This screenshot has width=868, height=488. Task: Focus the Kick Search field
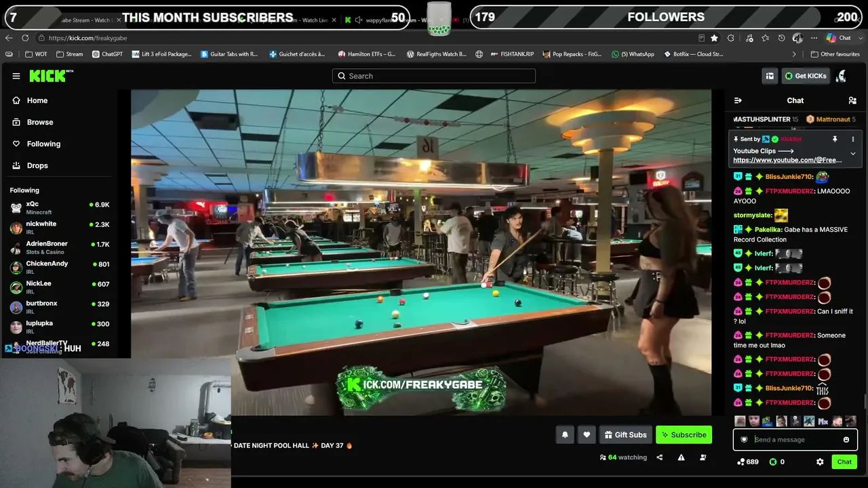(434, 76)
